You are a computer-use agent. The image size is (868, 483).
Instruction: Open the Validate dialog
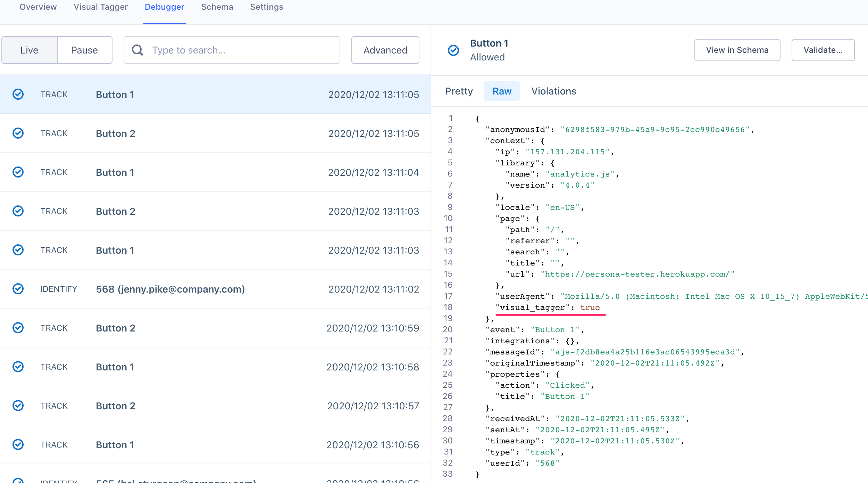[x=823, y=50]
